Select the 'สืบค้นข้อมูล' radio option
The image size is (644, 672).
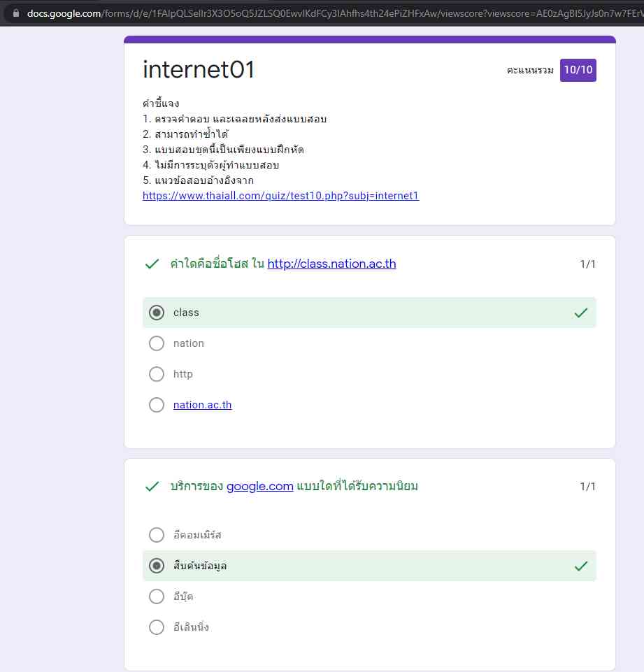coord(157,566)
